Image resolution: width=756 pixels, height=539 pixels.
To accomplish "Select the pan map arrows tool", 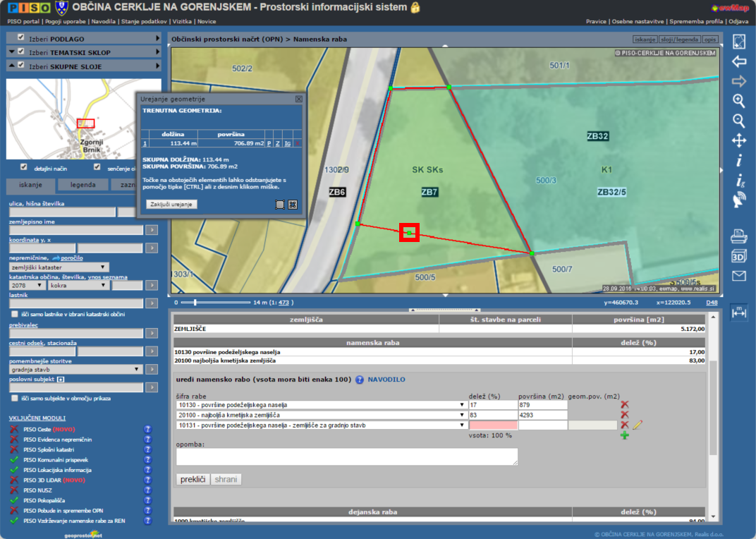I will click(x=738, y=140).
